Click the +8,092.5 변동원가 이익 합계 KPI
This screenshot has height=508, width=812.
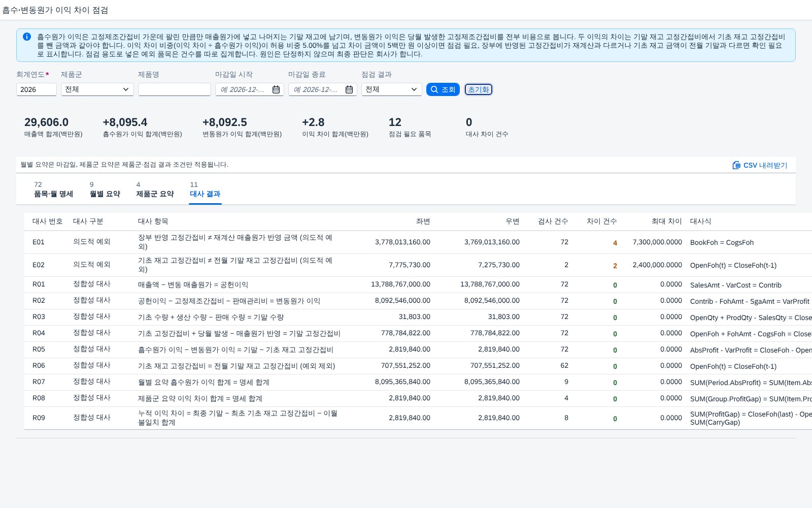(242, 127)
